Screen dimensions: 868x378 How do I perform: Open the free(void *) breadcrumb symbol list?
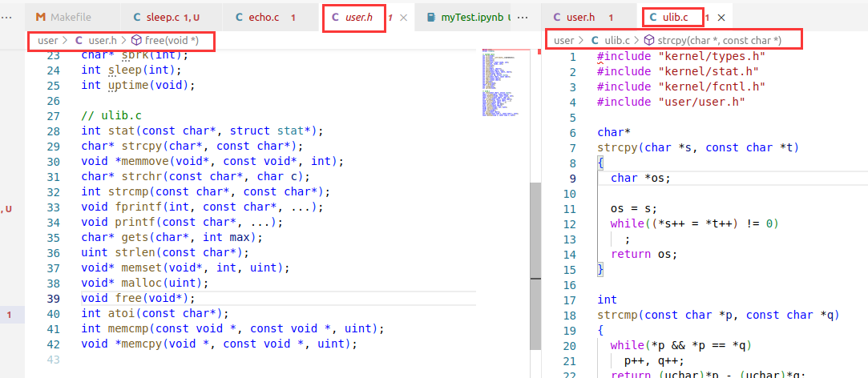point(173,40)
